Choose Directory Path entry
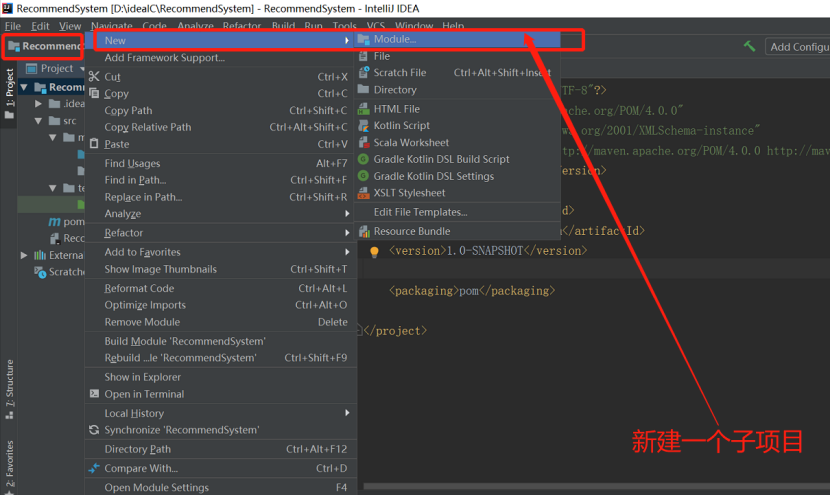This screenshot has width=831, height=495. tap(222, 449)
